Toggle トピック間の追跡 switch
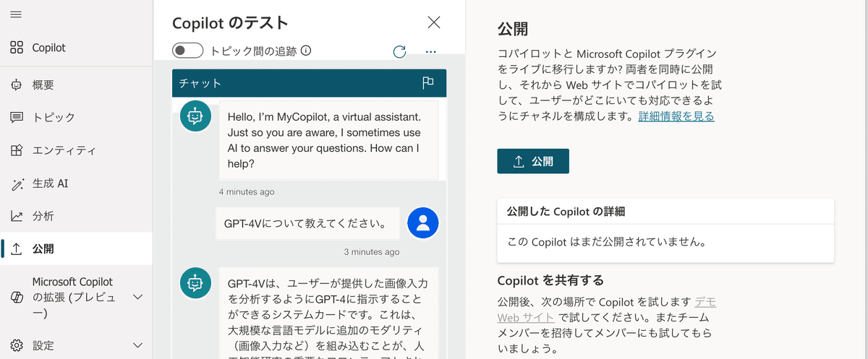 point(188,51)
